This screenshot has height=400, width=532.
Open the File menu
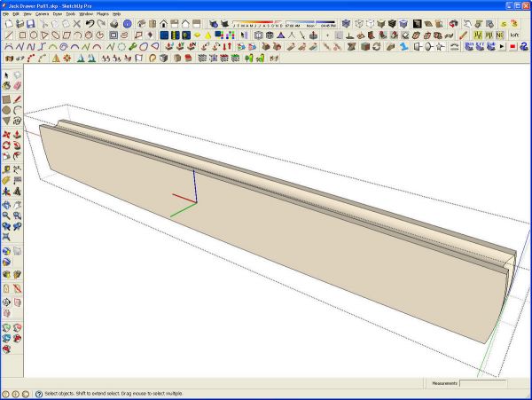pyautogui.click(x=5, y=14)
